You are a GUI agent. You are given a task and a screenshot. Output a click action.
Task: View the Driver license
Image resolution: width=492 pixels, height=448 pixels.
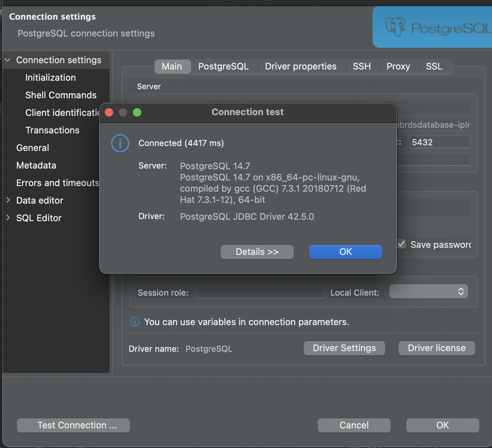pyautogui.click(x=436, y=348)
